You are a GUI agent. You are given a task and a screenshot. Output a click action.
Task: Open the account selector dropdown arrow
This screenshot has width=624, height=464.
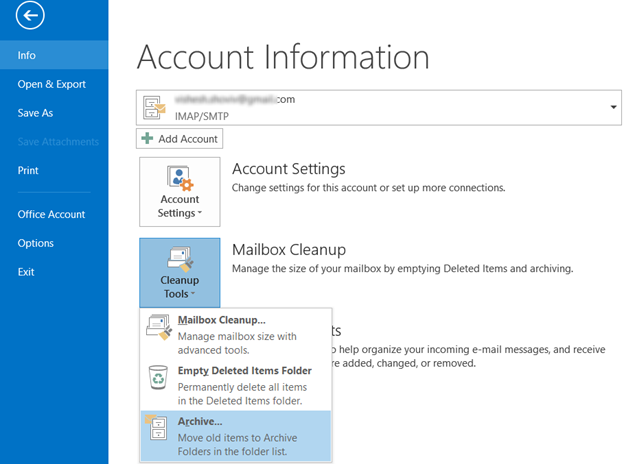coord(613,107)
